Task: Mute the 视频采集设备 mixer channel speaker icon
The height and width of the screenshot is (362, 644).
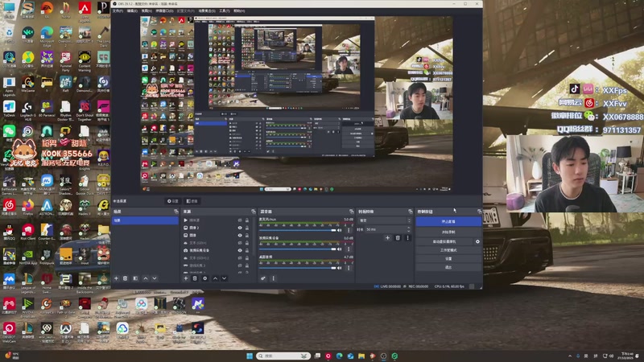Action: click(340, 249)
